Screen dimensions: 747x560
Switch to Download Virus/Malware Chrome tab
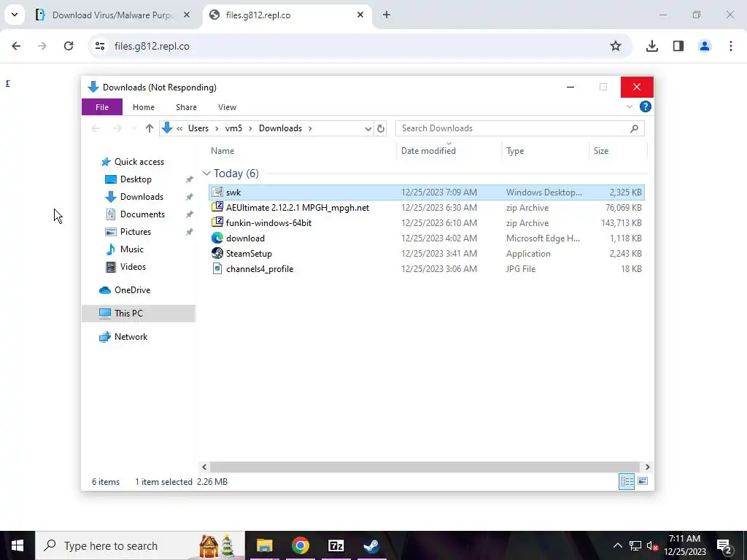coord(113,15)
